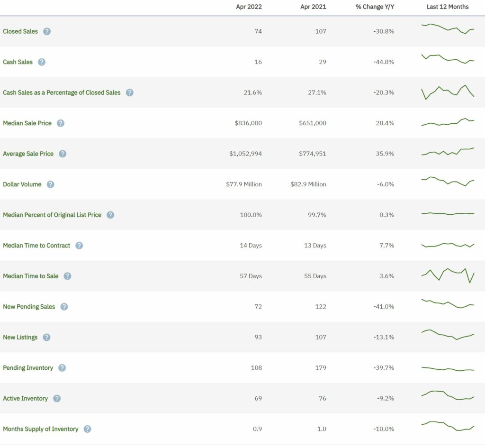This screenshot has height=448, width=485.
Task: Click the Cash Sales question mark icon
Action: (x=42, y=62)
